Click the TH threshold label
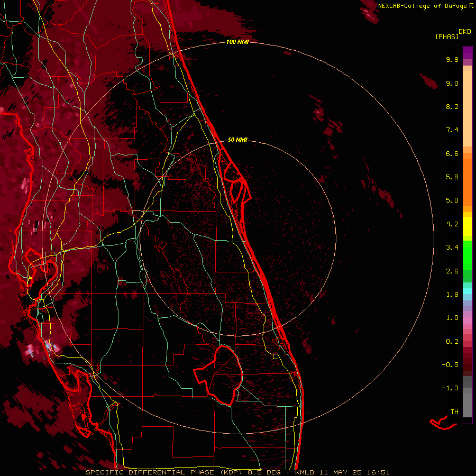Screen dimensions: 476x476 [x=454, y=412]
